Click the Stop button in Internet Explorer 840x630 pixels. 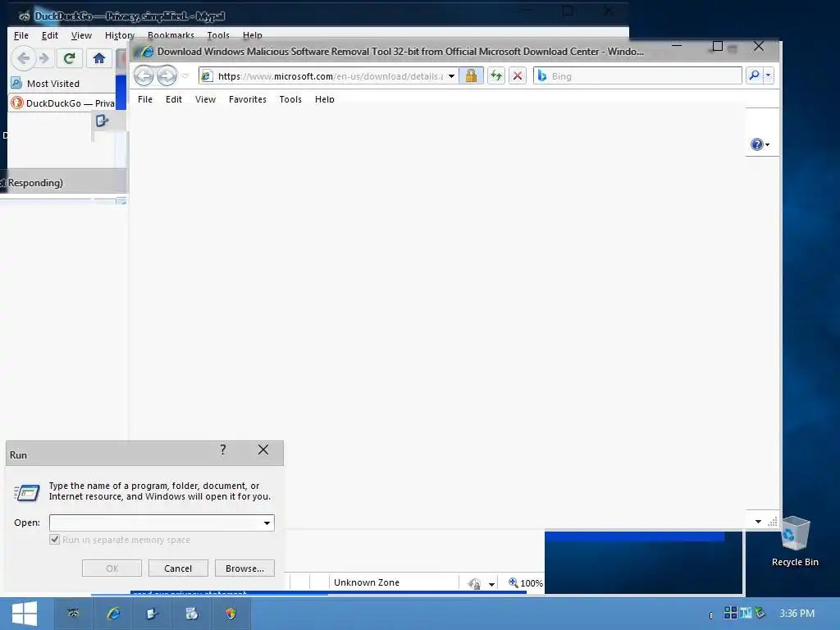click(518, 75)
